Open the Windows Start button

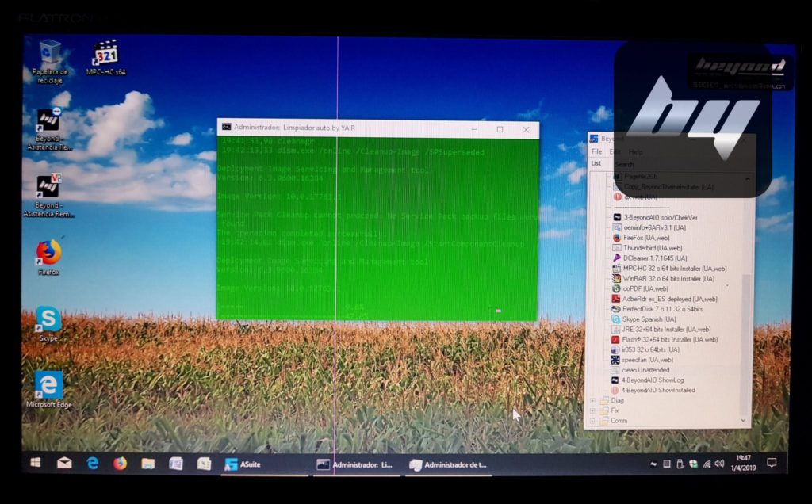[36, 463]
